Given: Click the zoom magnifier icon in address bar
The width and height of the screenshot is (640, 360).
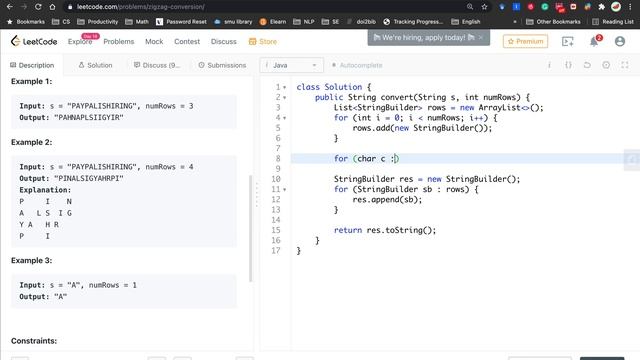Looking at the screenshot, I should [x=470, y=7].
